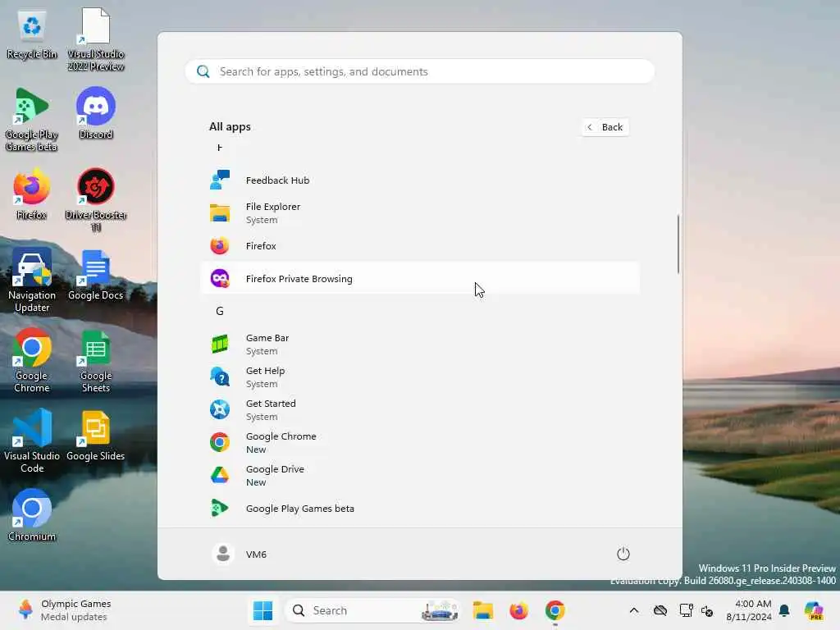Click the Back button in All apps
Image resolution: width=840 pixels, height=630 pixels.
click(x=605, y=127)
